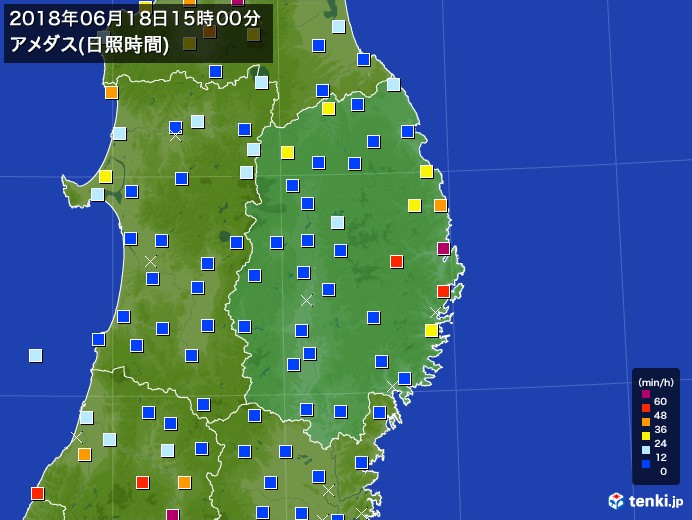692x520 pixels.
Task: Click the (min/h) unit label in legend
Action: [656, 382]
